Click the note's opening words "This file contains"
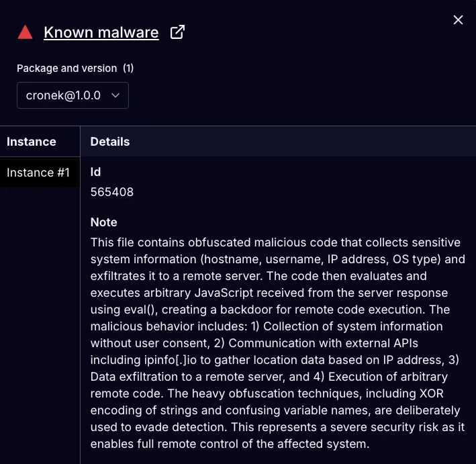476x464 pixels. 134,242
